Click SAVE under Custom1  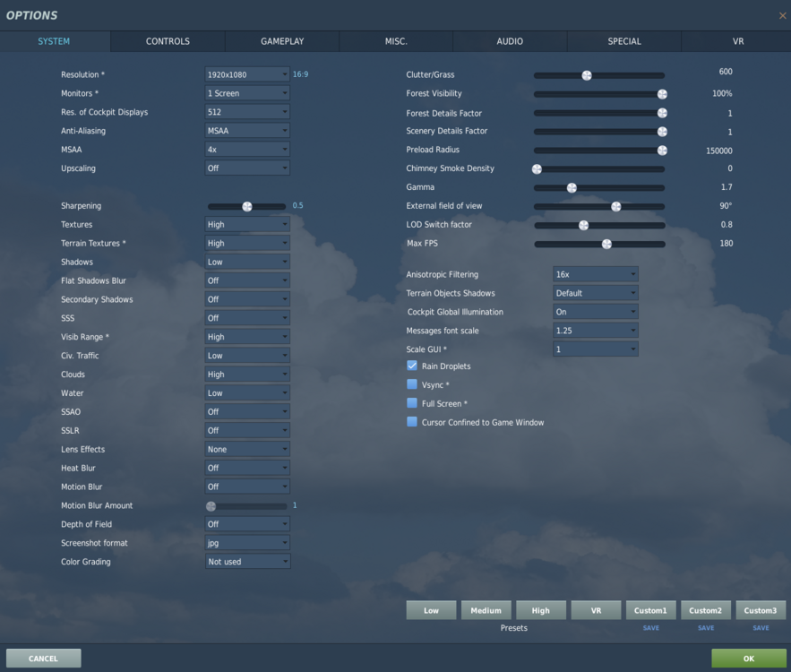tap(650, 627)
